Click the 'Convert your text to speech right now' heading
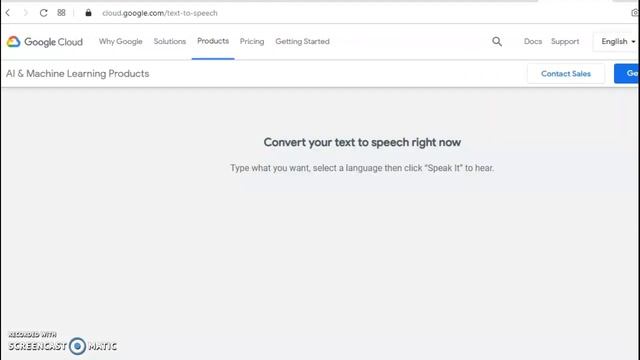Screen dimensions: 640x360 pos(362,142)
